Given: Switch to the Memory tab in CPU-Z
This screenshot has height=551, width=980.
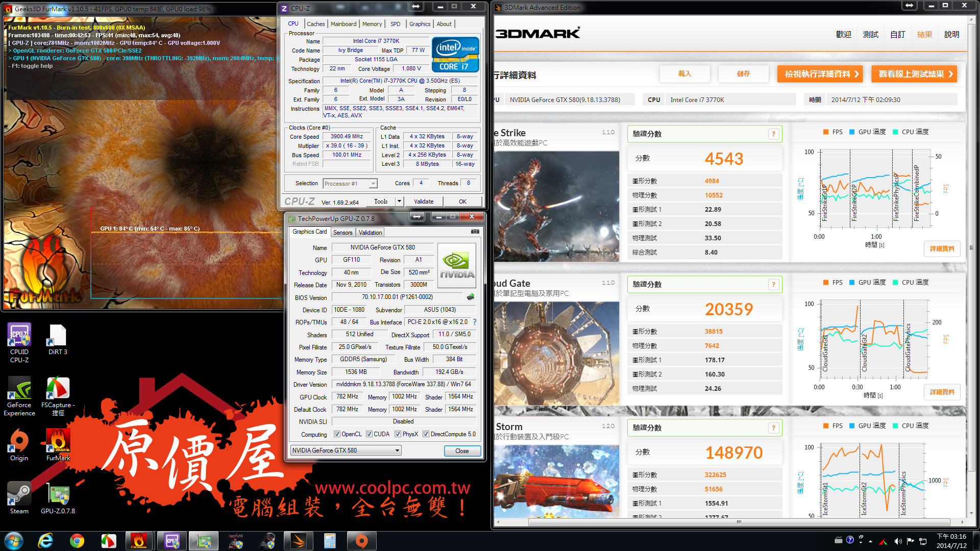Looking at the screenshot, I should coord(372,24).
